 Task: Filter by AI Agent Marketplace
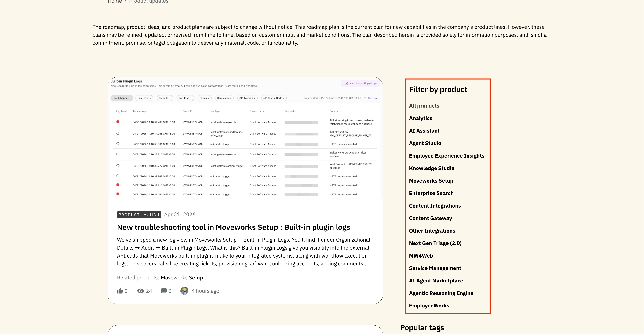click(x=436, y=281)
